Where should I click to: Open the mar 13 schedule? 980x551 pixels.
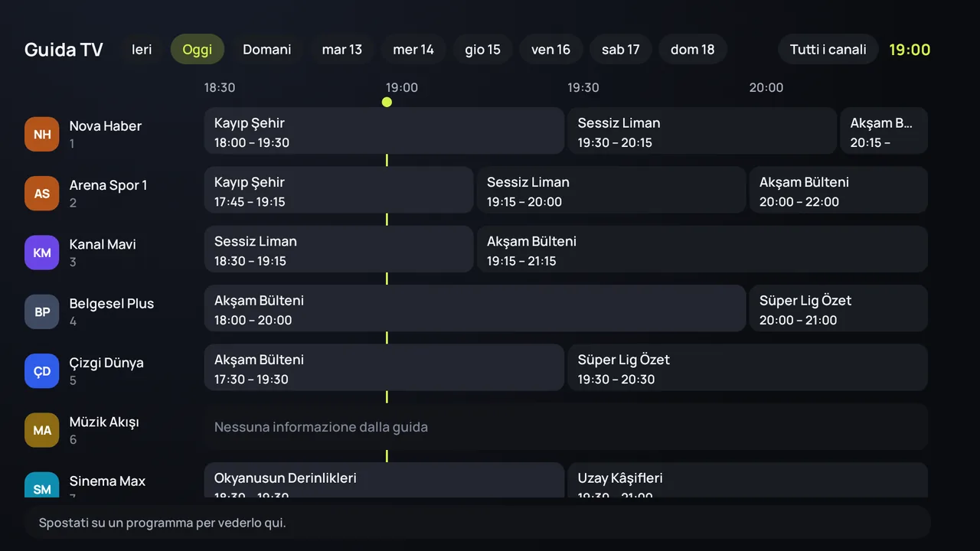[x=342, y=49]
